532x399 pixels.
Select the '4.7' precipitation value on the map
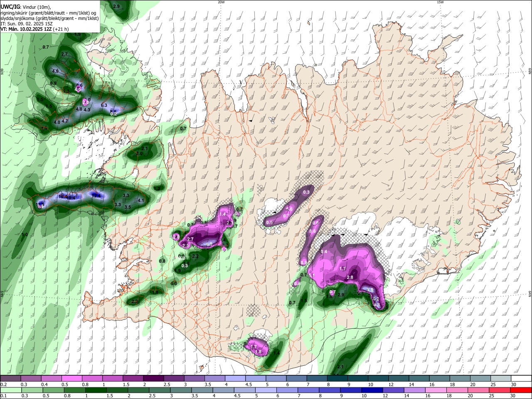(65, 121)
